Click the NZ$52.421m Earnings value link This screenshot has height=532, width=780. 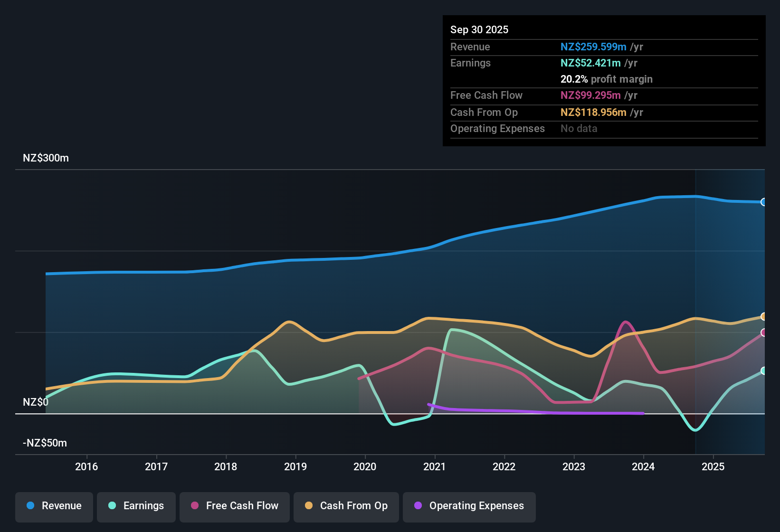(x=590, y=63)
